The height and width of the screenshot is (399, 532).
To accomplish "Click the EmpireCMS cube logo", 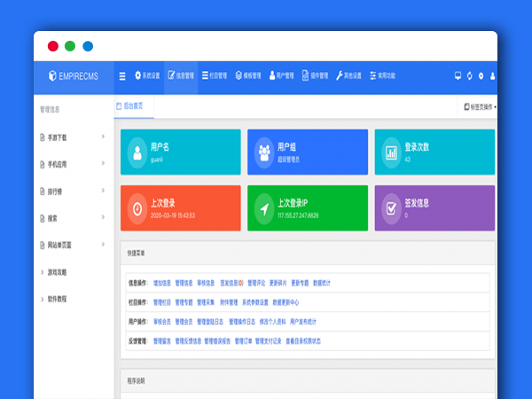I will pos(52,76).
